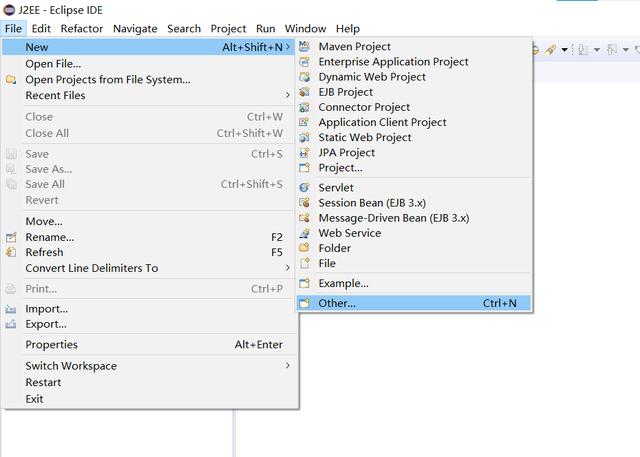640x457 pixels.
Task: Select Dynamic Web Project entry
Action: coord(414,77)
